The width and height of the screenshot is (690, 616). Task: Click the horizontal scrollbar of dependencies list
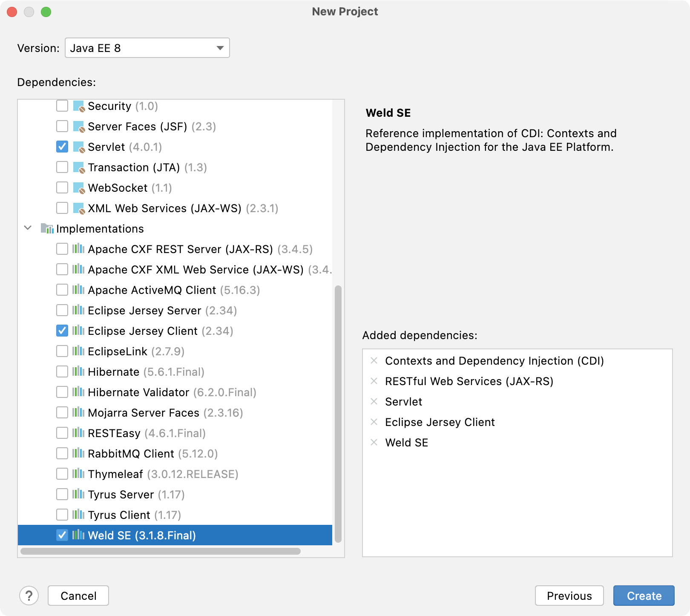(x=161, y=551)
